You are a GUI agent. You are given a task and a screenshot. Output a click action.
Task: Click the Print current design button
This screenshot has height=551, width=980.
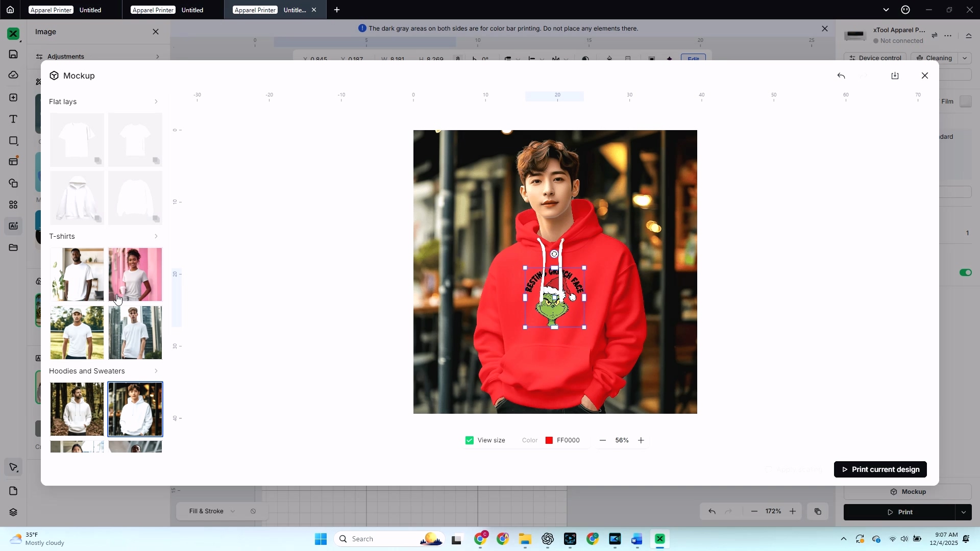[880, 469]
